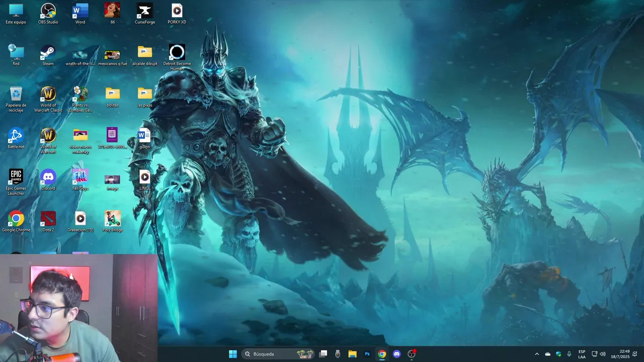Open the OneDrive cloud tray icon
Image resolution: width=644 pixels, height=362 pixels.
pos(548,354)
